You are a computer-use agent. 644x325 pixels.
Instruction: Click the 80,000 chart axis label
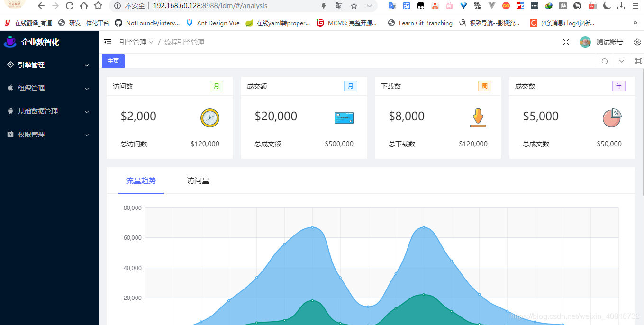pos(133,208)
